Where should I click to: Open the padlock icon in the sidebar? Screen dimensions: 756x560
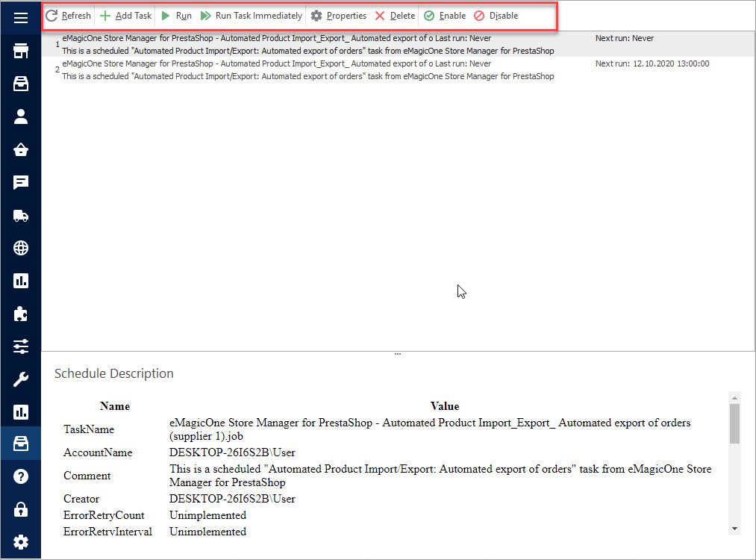pos(21,509)
